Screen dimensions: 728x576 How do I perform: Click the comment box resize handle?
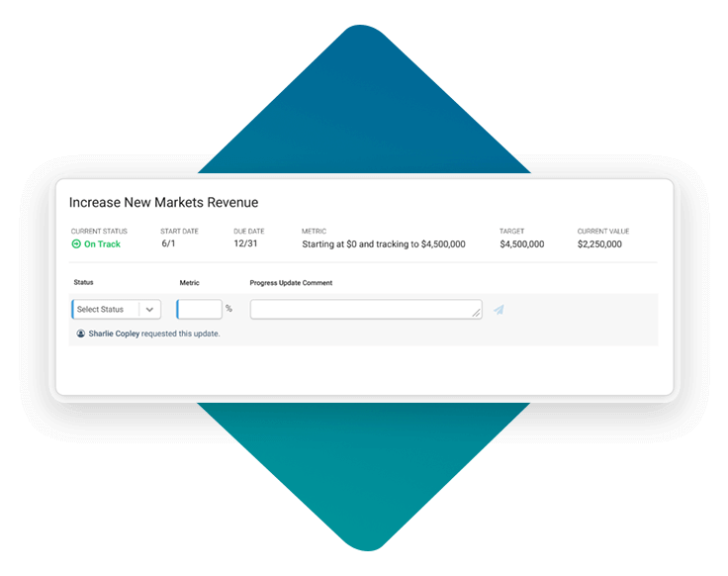477,314
